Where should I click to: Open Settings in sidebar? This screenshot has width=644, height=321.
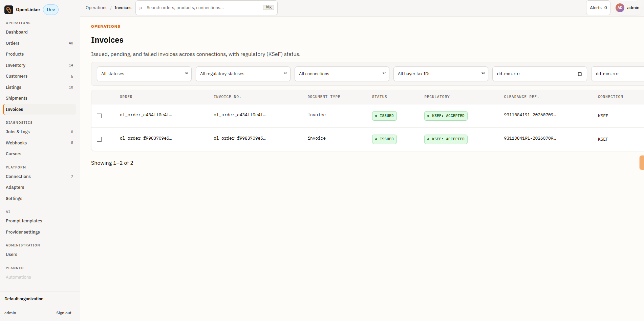[39, 199]
